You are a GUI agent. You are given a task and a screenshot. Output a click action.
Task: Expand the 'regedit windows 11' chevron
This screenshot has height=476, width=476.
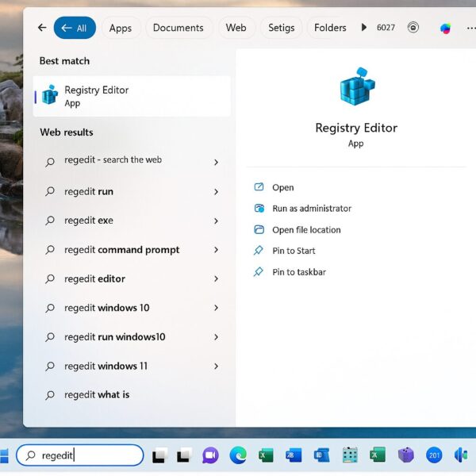click(216, 367)
